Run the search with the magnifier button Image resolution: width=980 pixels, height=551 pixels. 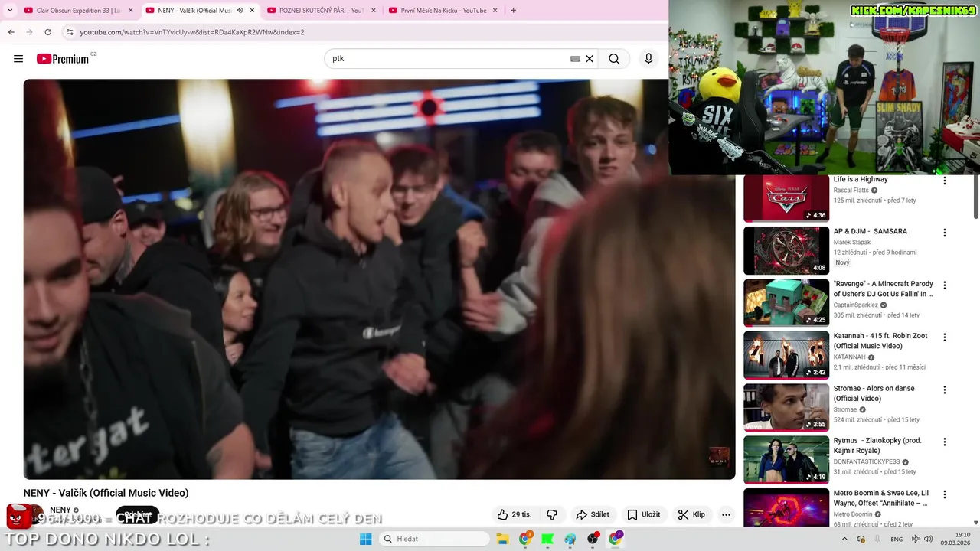point(614,59)
